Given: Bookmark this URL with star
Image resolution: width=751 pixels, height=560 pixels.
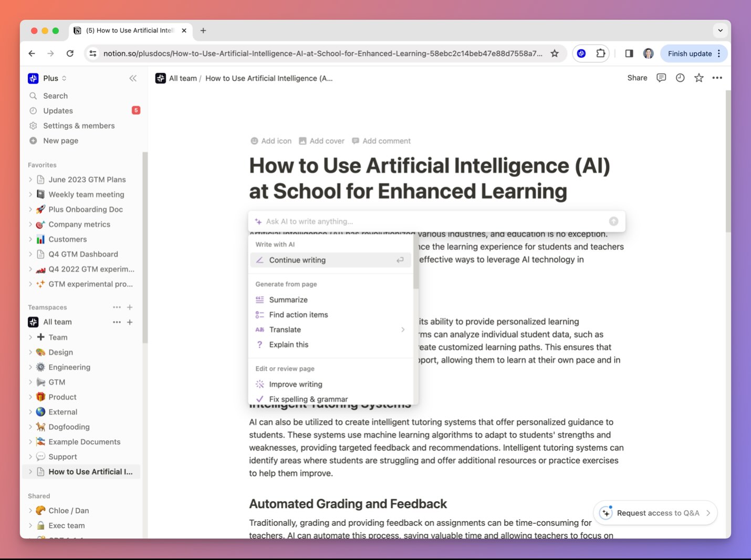Looking at the screenshot, I should pyautogui.click(x=555, y=53).
